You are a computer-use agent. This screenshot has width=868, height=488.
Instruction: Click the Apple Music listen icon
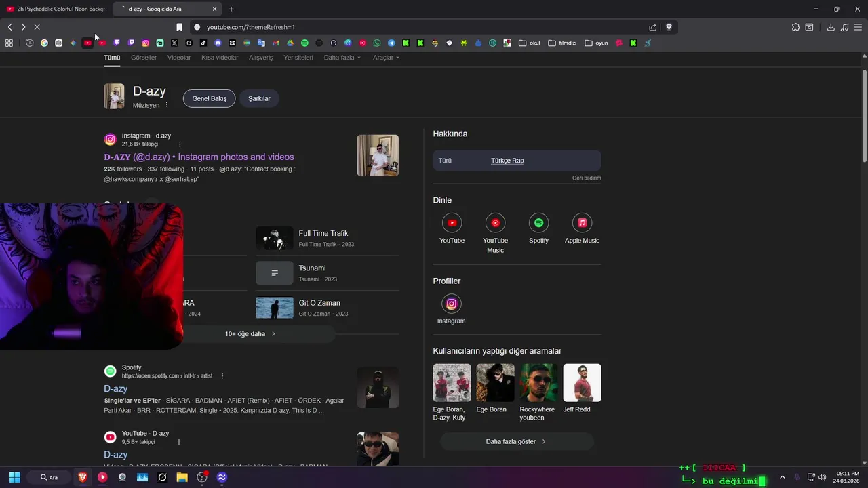click(582, 222)
